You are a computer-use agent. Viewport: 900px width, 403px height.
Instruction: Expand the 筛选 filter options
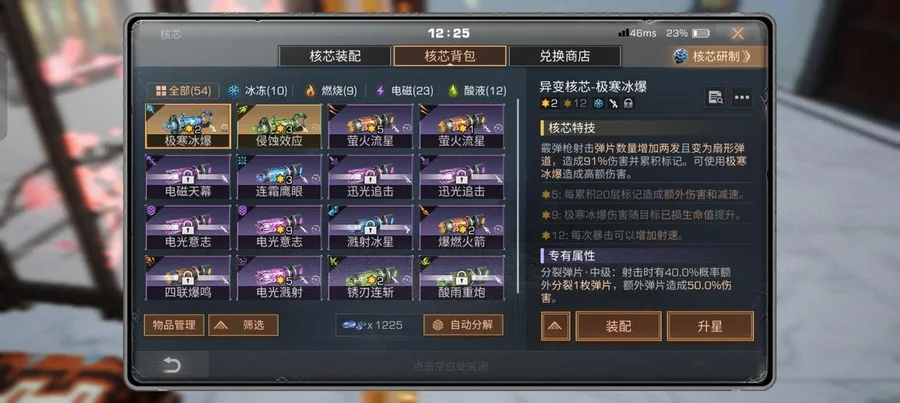tap(243, 325)
